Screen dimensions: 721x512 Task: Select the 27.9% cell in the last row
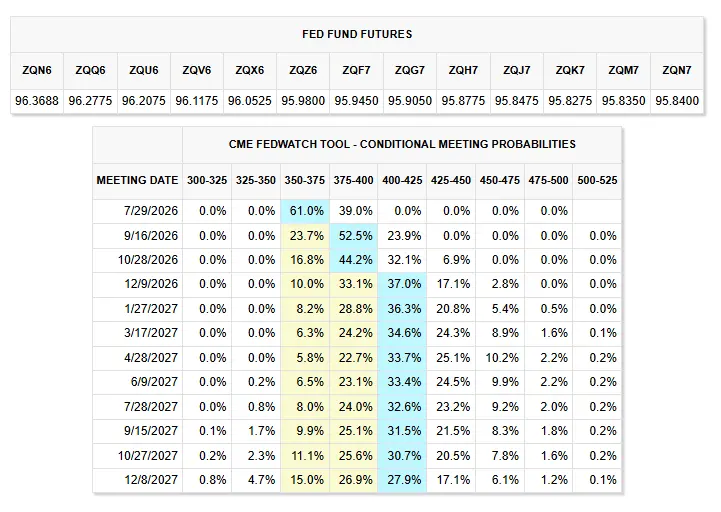point(404,480)
